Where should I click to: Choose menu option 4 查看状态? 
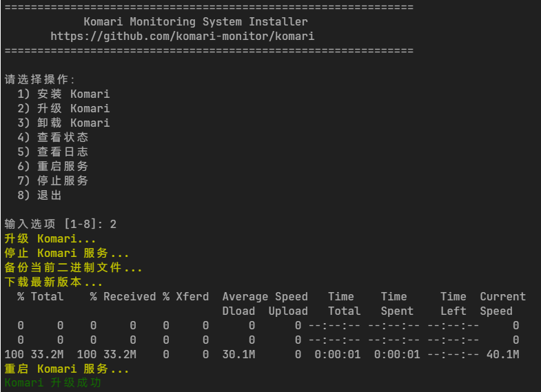click(x=53, y=137)
